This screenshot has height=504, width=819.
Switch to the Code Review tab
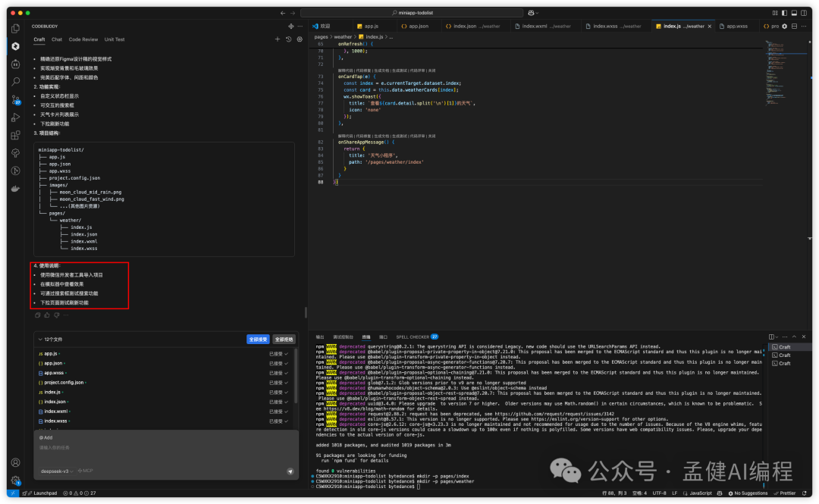click(83, 39)
